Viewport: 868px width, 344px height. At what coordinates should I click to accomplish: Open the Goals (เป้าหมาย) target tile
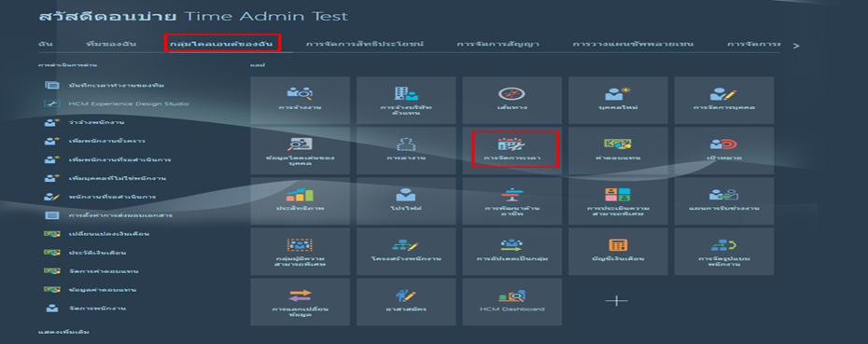724,150
